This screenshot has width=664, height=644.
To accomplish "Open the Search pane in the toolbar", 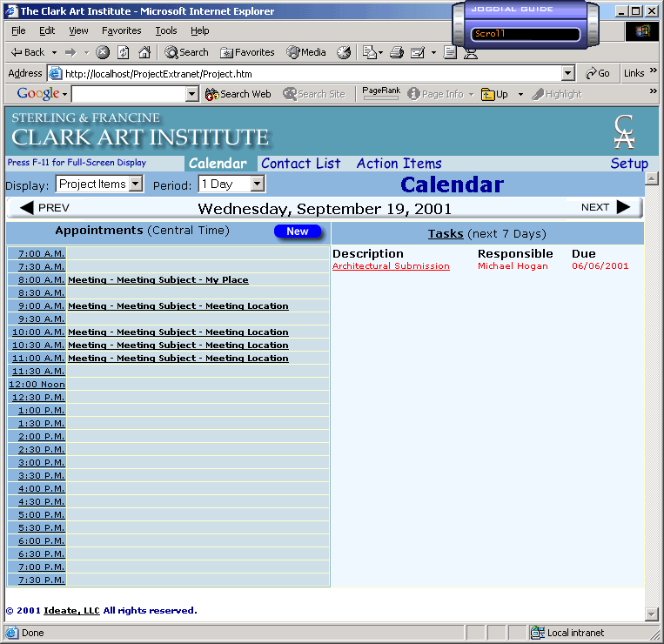I will [x=187, y=52].
